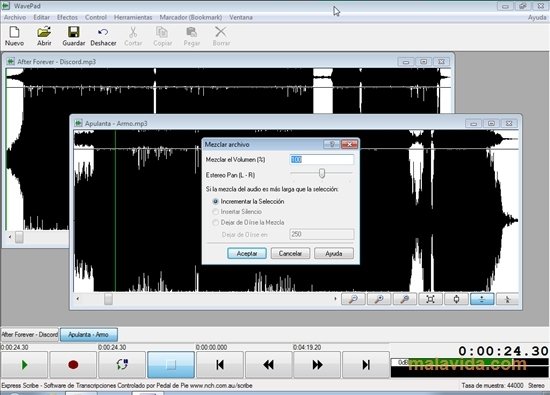Confirm mix with Aceptar button

pyautogui.click(x=247, y=253)
